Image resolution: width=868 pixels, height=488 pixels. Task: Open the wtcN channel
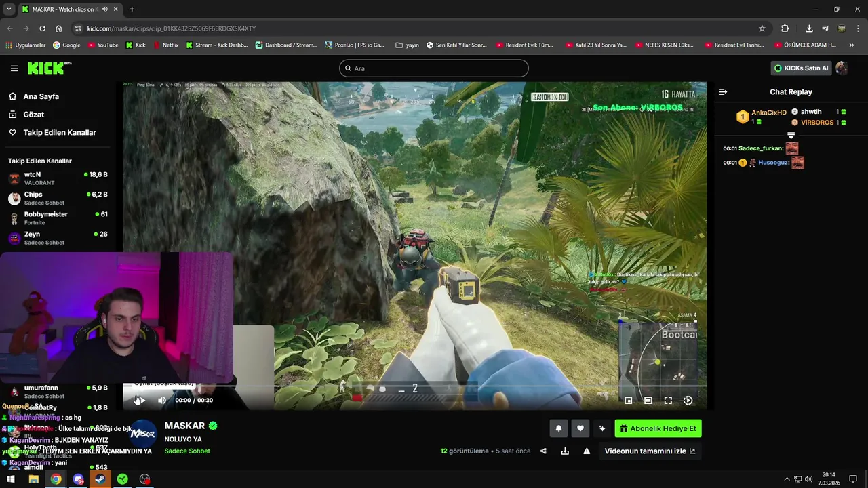58,178
